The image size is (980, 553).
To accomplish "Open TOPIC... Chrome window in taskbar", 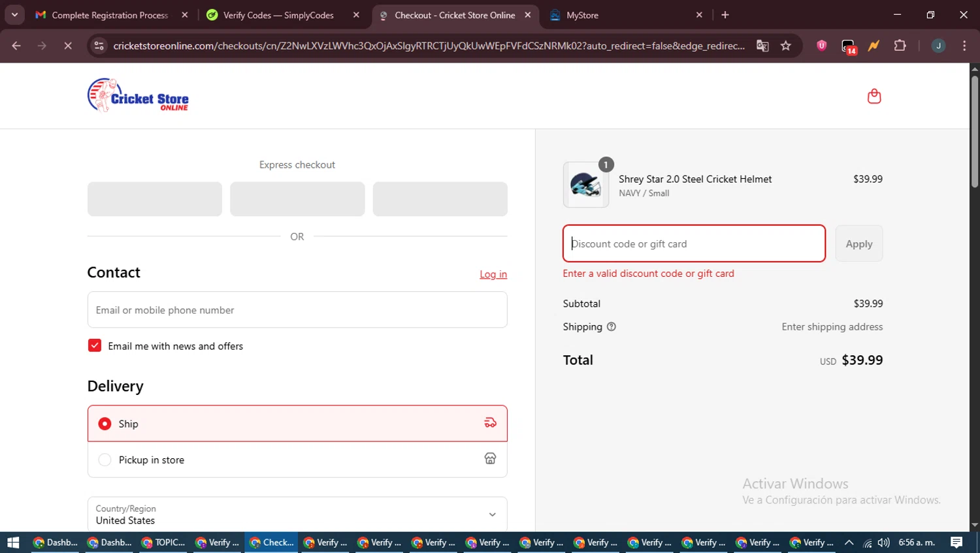I will coord(163,543).
